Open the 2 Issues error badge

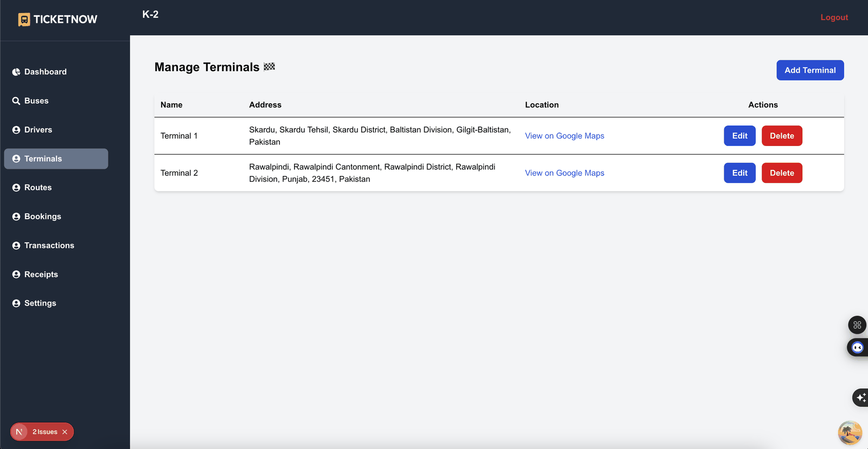pyautogui.click(x=45, y=432)
